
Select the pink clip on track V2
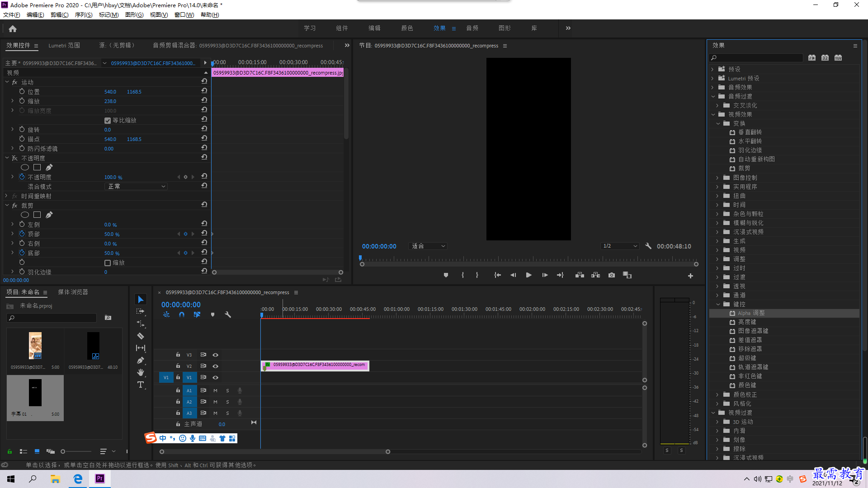pyautogui.click(x=315, y=366)
